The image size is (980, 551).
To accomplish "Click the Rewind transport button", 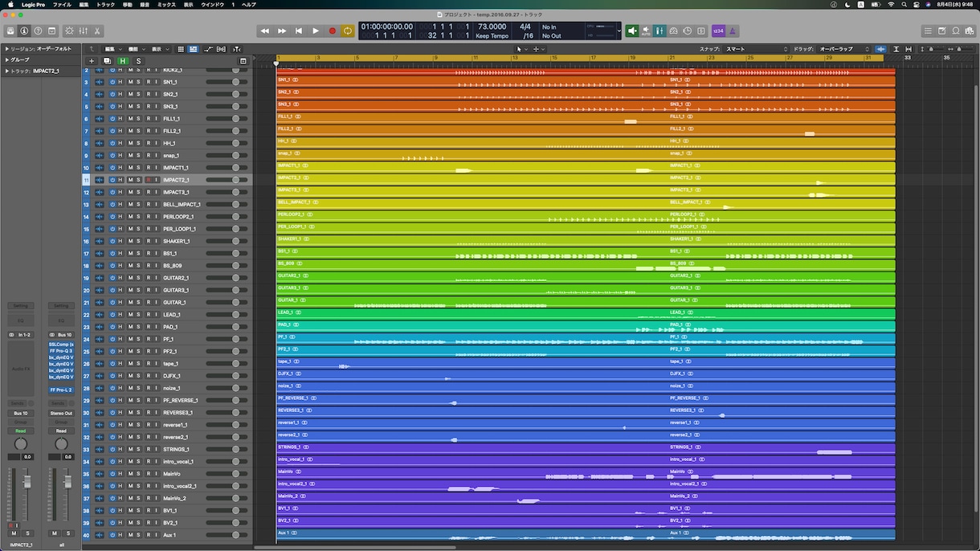I will [x=264, y=31].
